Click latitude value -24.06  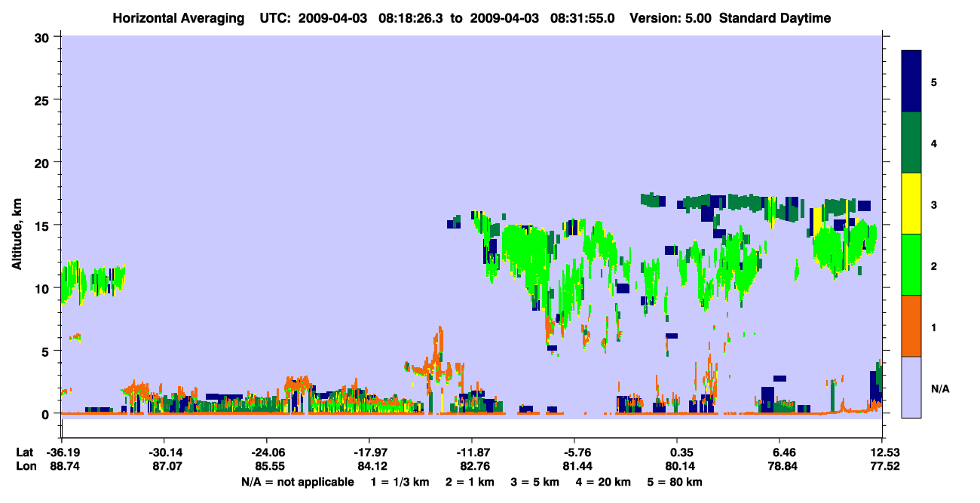(x=266, y=452)
